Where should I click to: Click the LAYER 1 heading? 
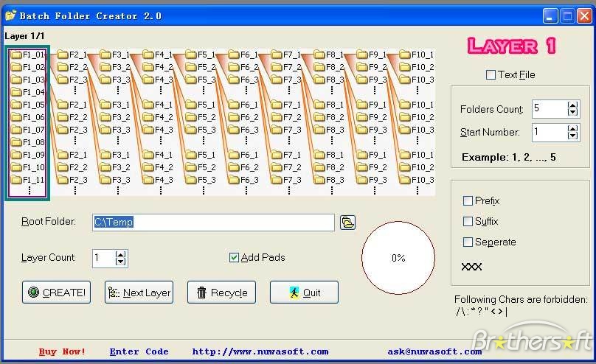(512, 46)
